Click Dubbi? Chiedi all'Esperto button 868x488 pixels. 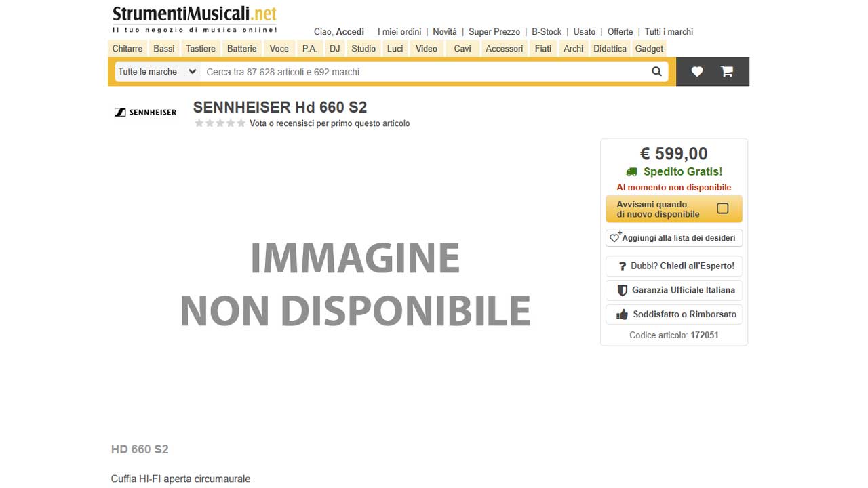(x=674, y=266)
